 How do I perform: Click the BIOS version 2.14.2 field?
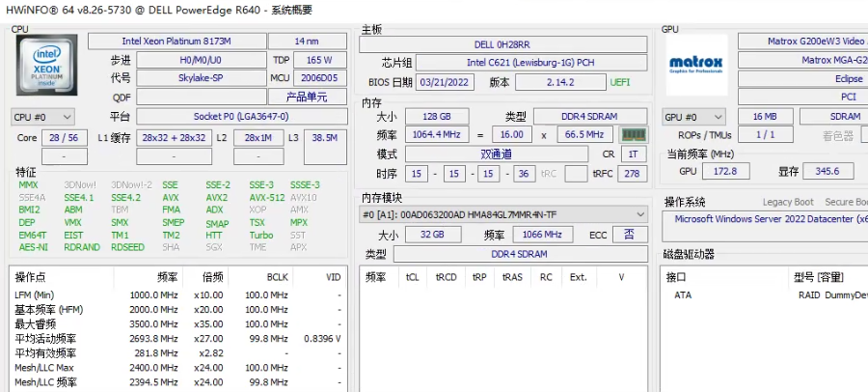point(560,83)
